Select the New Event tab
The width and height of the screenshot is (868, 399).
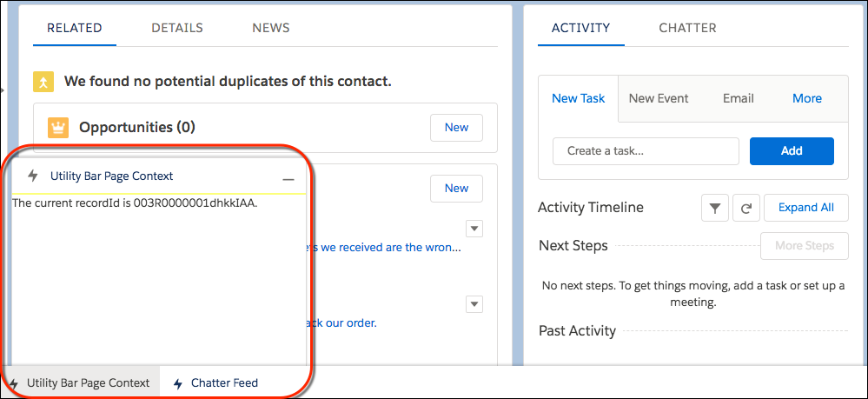coord(659,98)
